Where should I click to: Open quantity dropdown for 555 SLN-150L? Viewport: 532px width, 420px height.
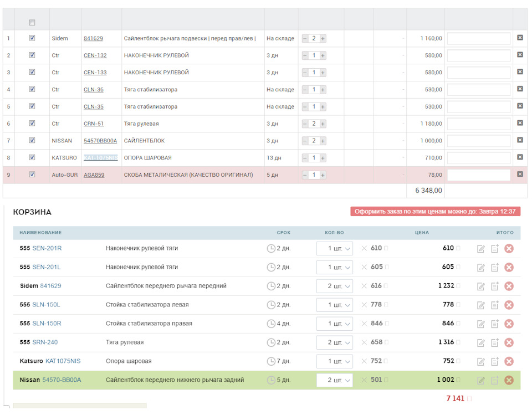(335, 305)
